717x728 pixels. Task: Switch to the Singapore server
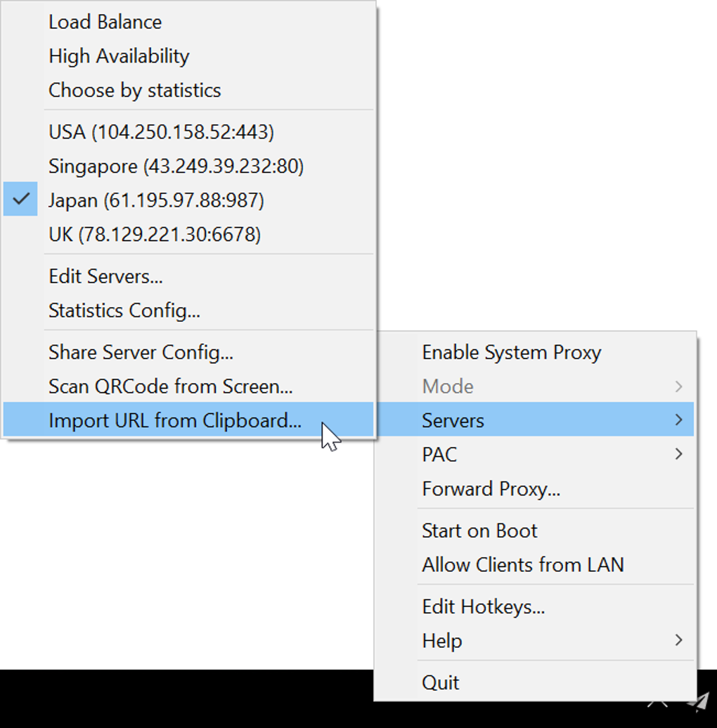(176, 167)
